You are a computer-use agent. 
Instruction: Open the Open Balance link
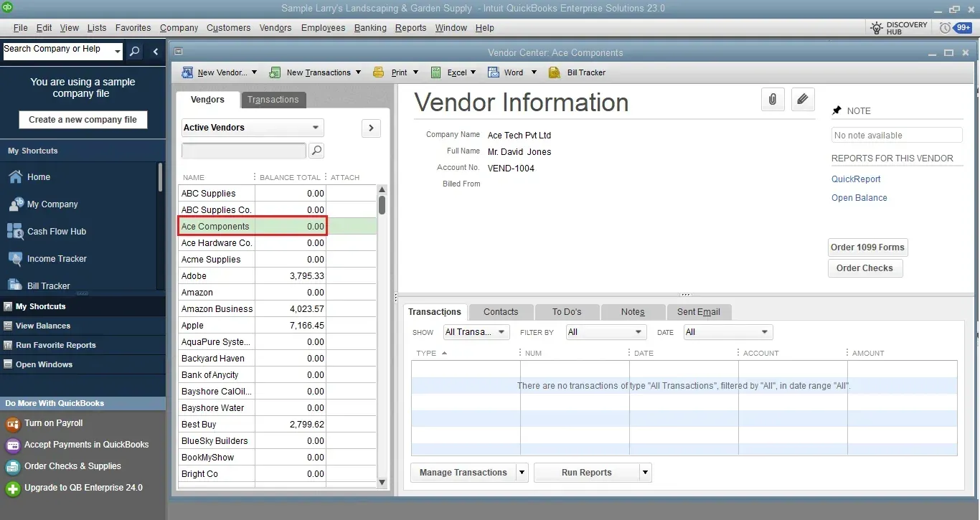click(x=859, y=198)
